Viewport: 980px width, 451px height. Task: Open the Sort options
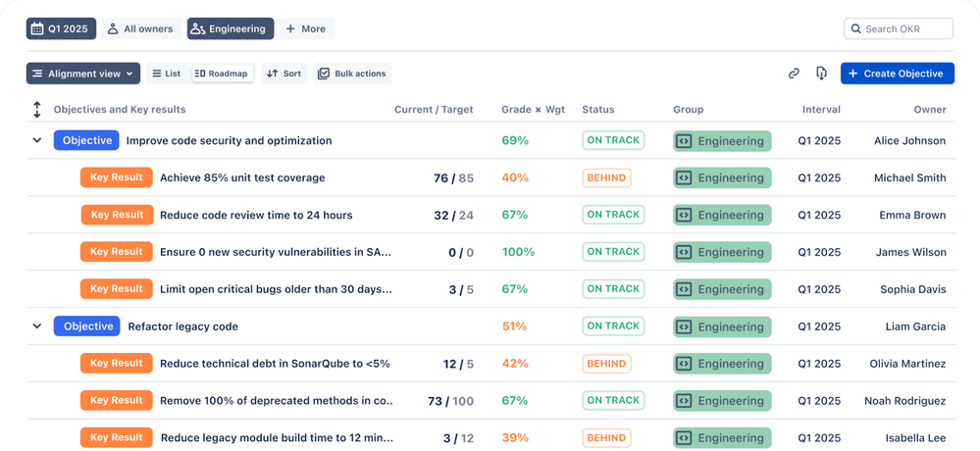(x=284, y=74)
